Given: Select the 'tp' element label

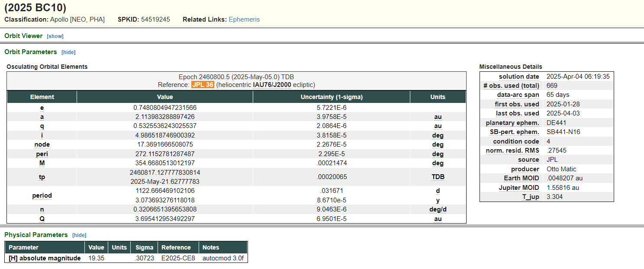Looking at the screenshot, I should click(x=42, y=177).
